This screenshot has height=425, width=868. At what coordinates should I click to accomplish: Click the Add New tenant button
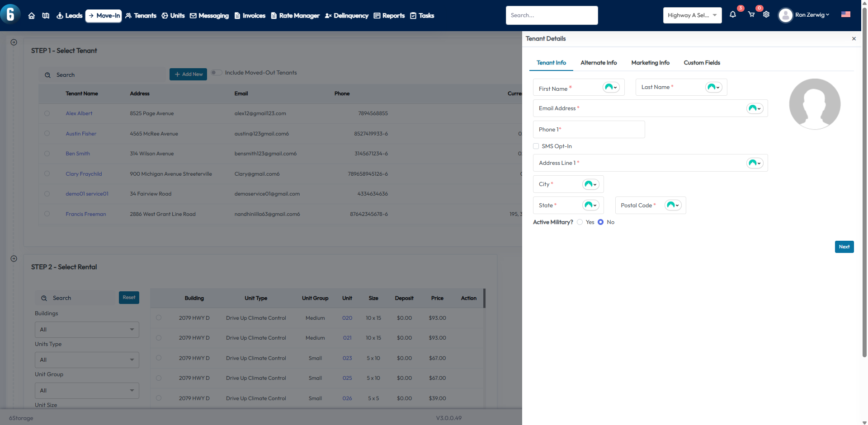188,75
